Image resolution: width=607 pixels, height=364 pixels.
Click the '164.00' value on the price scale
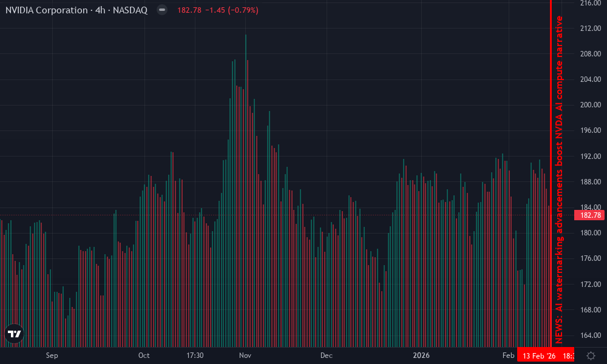coord(591,335)
